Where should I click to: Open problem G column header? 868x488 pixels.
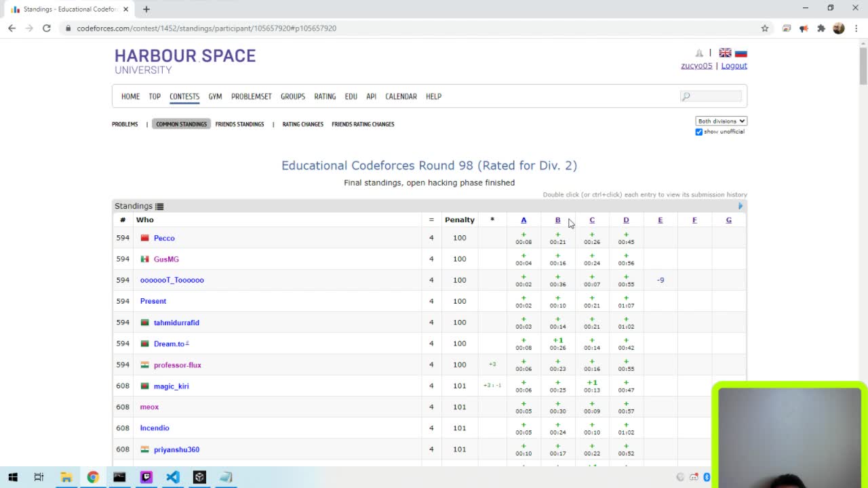(728, 220)
